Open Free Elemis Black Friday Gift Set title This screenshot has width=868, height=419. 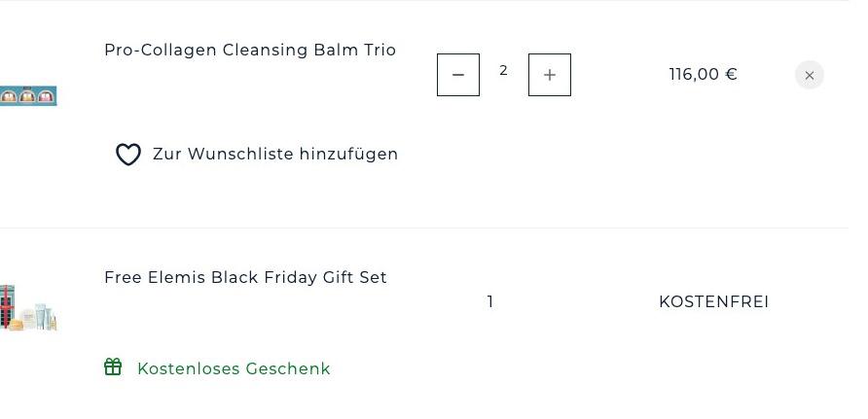click(245, 277)
